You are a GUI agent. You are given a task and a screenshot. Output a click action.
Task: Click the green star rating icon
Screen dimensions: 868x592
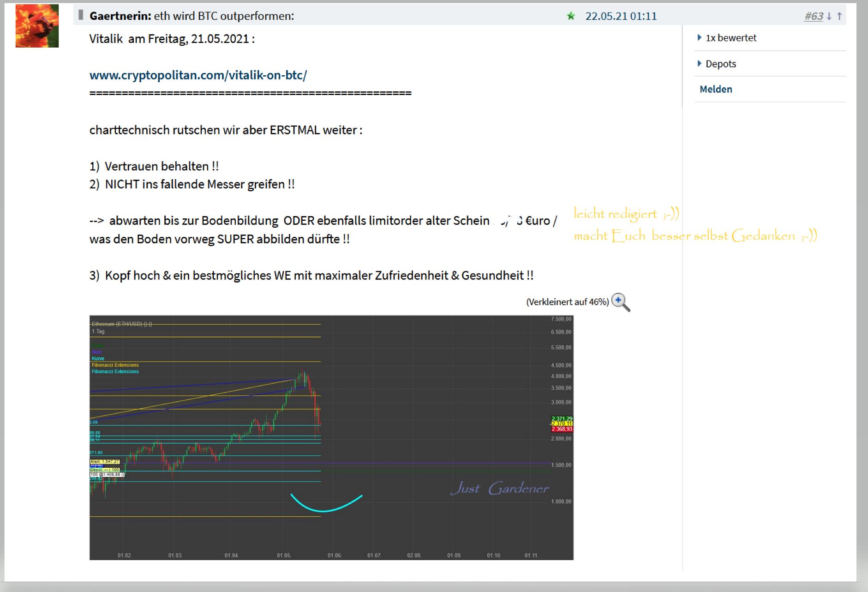pos(570,16)
